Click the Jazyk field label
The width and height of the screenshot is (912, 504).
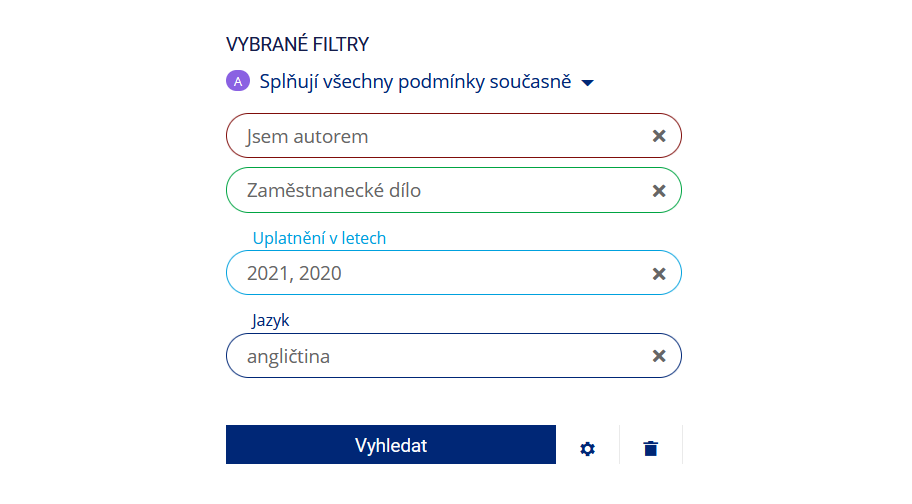[270, 320]
